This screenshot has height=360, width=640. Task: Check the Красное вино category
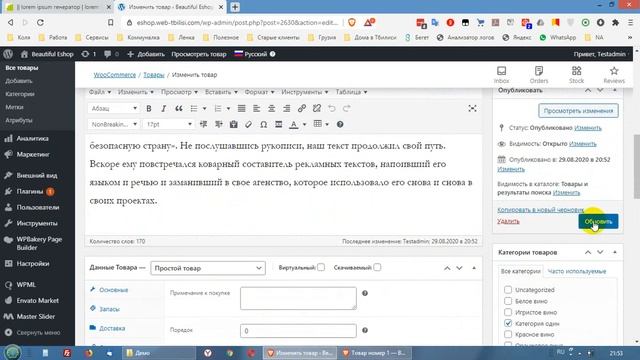(x=508, y=334)
